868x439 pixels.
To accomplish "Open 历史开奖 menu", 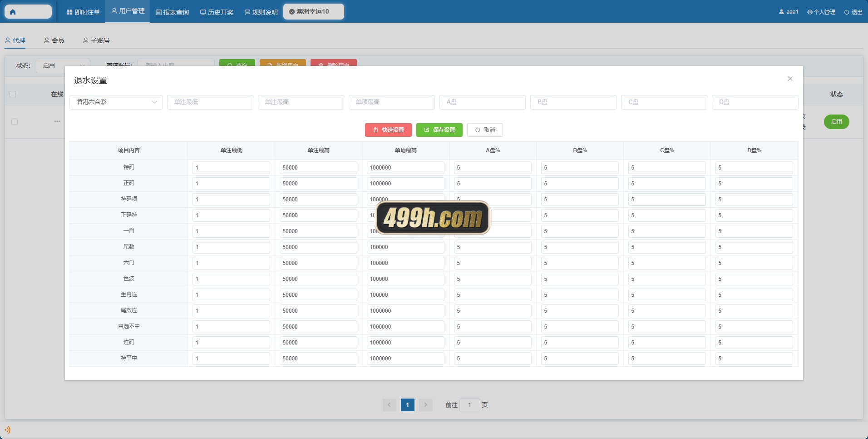I will tap(217, 12).
